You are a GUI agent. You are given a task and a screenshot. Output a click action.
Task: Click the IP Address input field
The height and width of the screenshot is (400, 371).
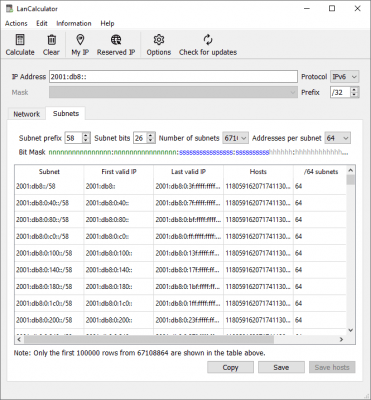(173, 77)
